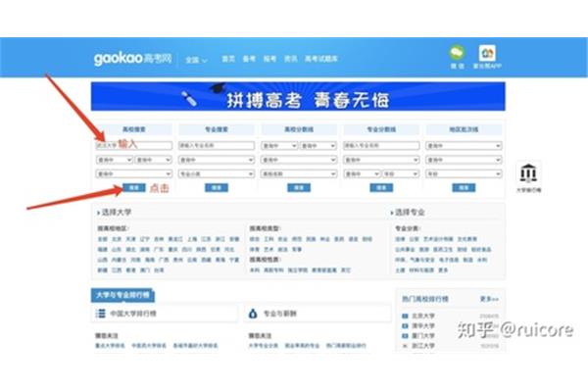Screen dimensions: 588x392
Task: Expand the 选择专业 section heading
Action: (408, 213)
